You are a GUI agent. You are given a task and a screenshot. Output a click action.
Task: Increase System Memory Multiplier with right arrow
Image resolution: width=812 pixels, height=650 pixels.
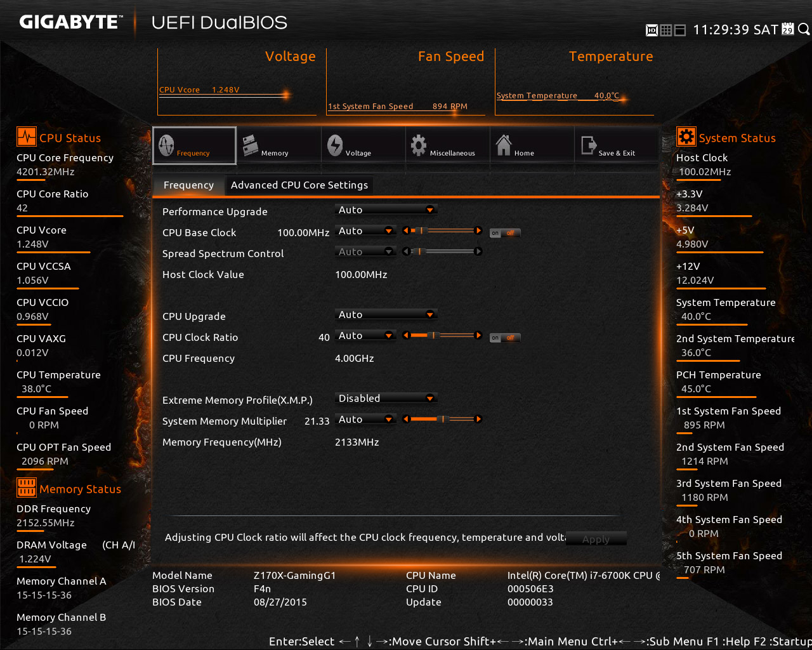(x=478, y=419)
